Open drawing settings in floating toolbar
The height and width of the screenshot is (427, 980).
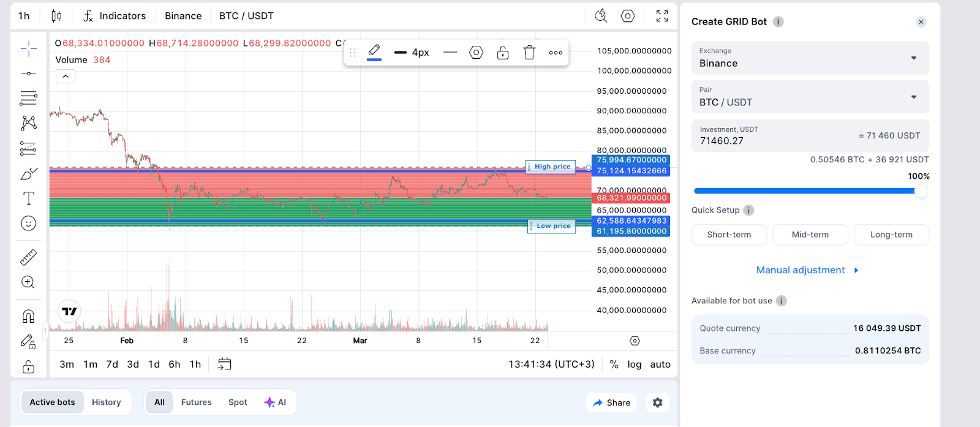tap(477, 53)
